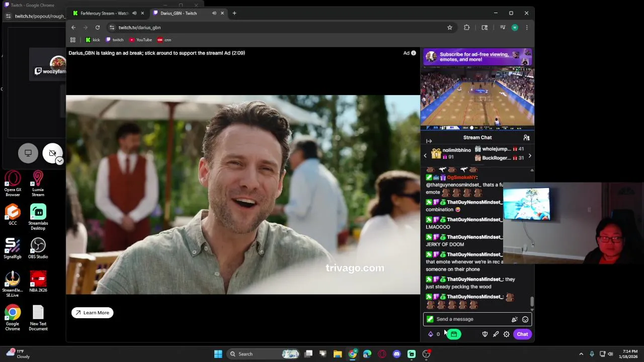The height and width of the screenshot is (362, 644).
Task: Open the Chrome profile avatar
Action: tap(515, 28)
